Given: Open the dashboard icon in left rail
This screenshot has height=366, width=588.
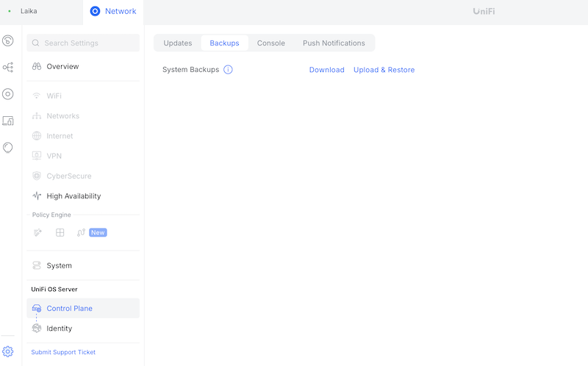Looking at the screenshot, I should click(8, 40).
